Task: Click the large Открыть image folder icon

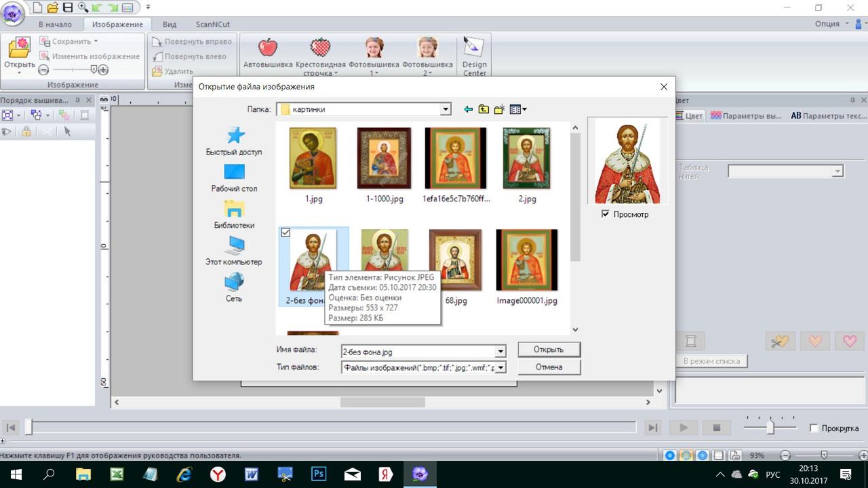Action: (x=20, y=47)
